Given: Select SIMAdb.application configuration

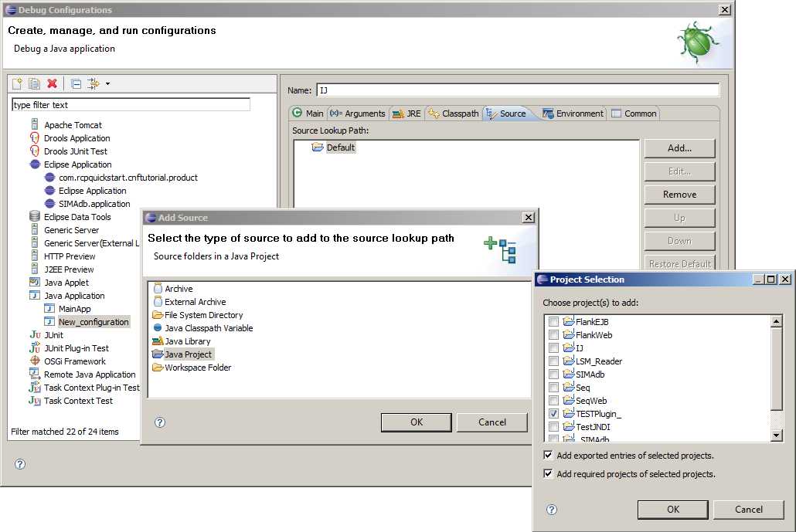Looking at the screenshot, I should click(94, 204).
